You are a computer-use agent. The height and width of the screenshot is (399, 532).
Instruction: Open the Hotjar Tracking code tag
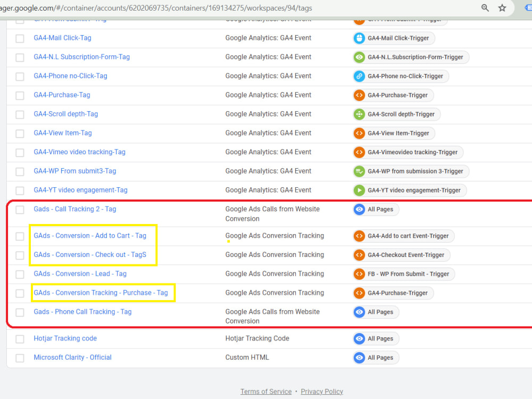(65, 338)
